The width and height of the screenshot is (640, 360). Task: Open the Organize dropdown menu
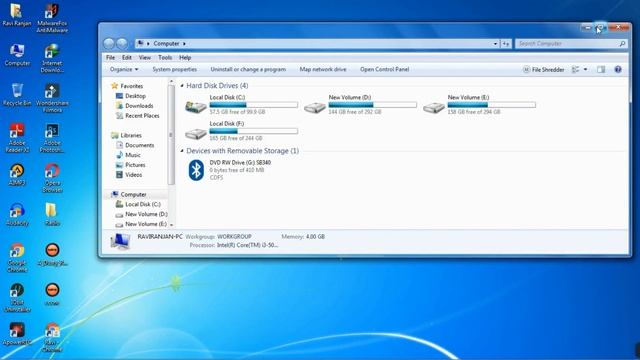pyautogui.click(x=124, y=69)
